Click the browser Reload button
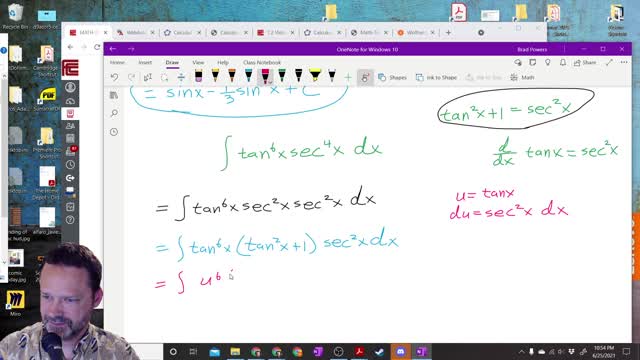This screenshot has height=360, width=640. click(97, 47)
